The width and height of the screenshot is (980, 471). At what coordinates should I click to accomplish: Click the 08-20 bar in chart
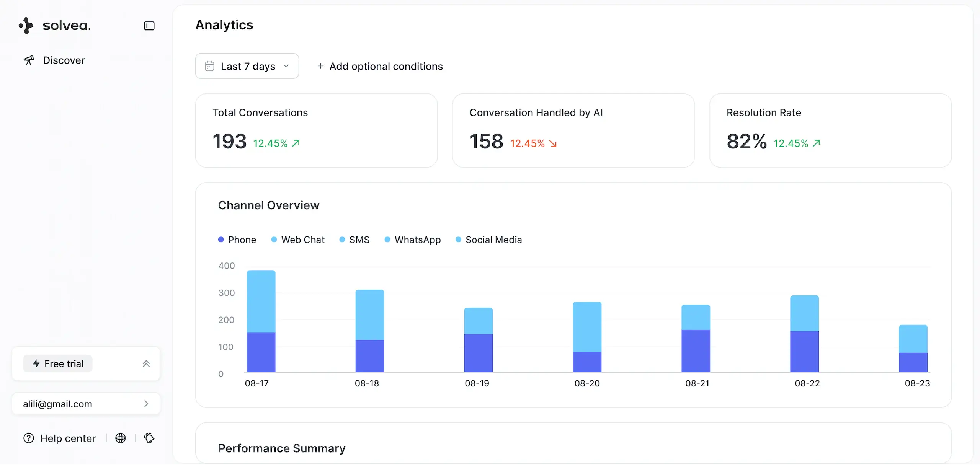[x=587, y=337]
